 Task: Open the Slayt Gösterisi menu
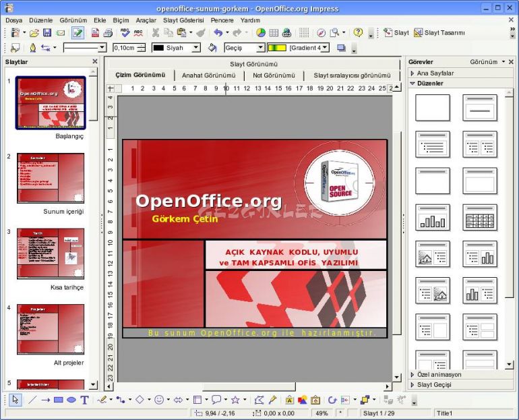(183, 20)
